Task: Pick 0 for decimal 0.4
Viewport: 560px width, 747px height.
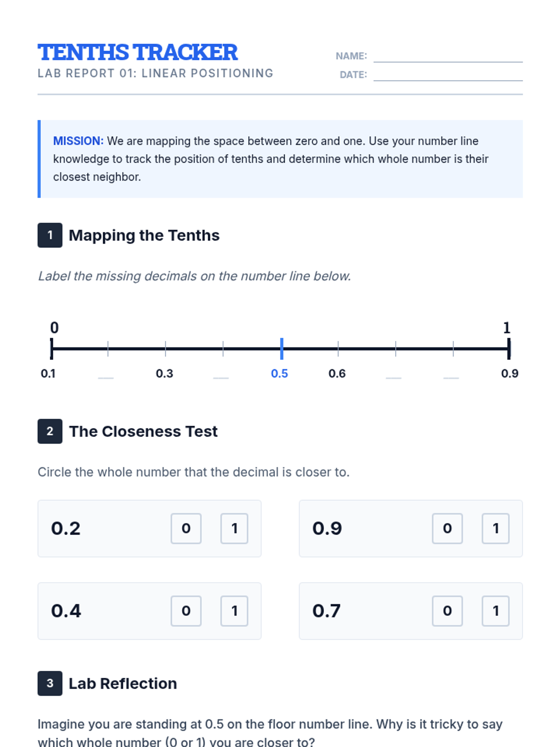Action: click(x=186, y=611)
